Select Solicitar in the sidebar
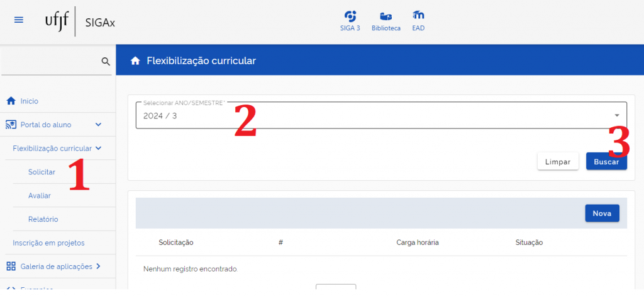644x296 pixels. pyautogui.click(x=42, y=172)
